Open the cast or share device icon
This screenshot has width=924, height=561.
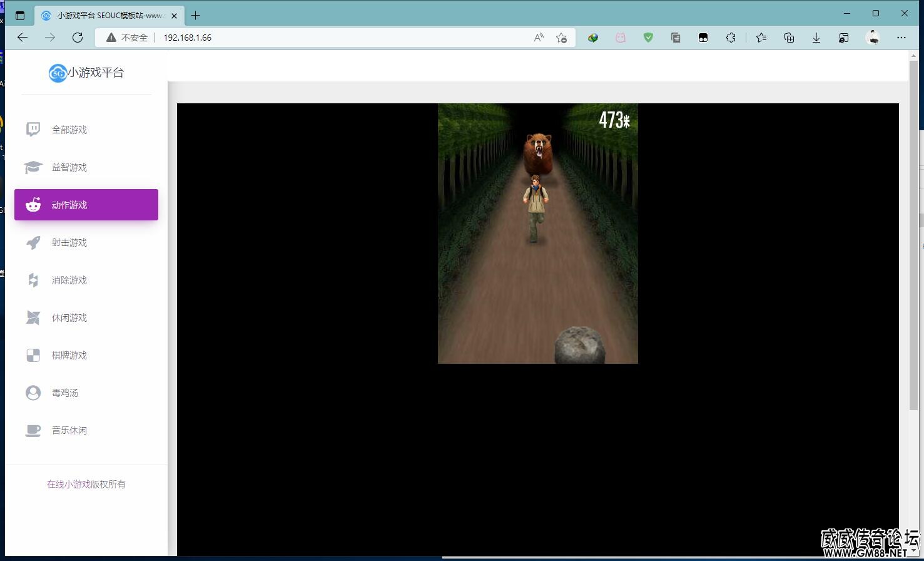[844, 38]
